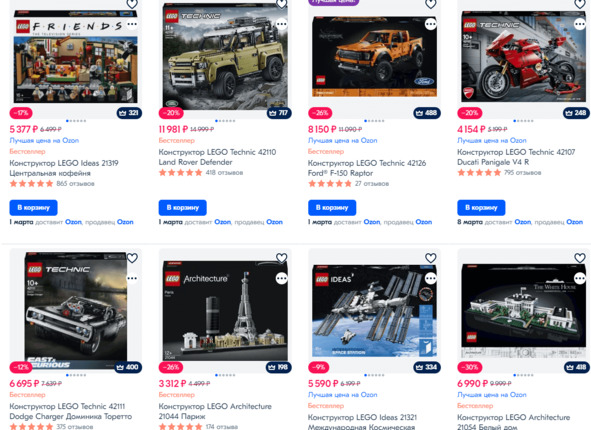Click crown badge 488 on Ford Raptor

(427, 113)
